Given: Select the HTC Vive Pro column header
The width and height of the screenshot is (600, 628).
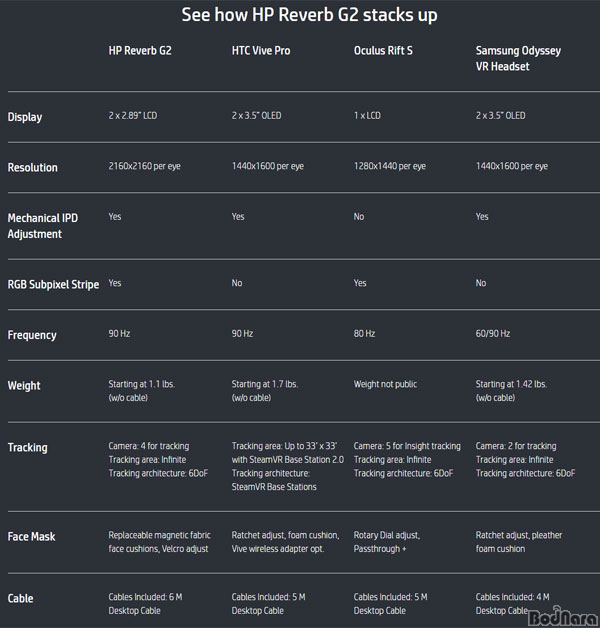Looking at the screenshot, I should click(x=261, y=51).
